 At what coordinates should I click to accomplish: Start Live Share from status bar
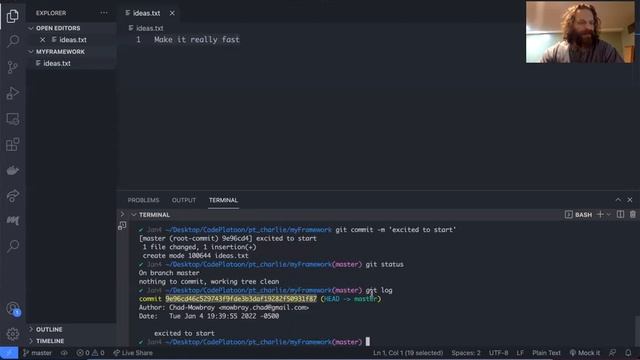click(133, 353)
